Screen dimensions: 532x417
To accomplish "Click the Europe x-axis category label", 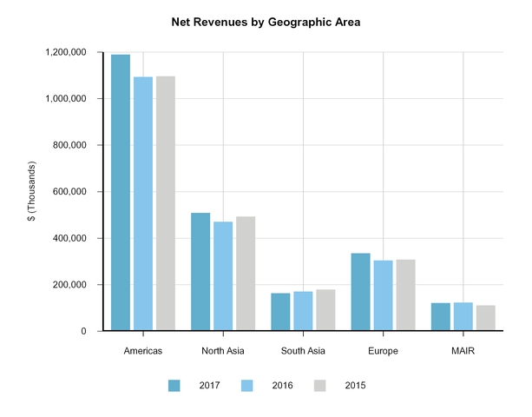I will pyautogui.click(x=383, y=351).
